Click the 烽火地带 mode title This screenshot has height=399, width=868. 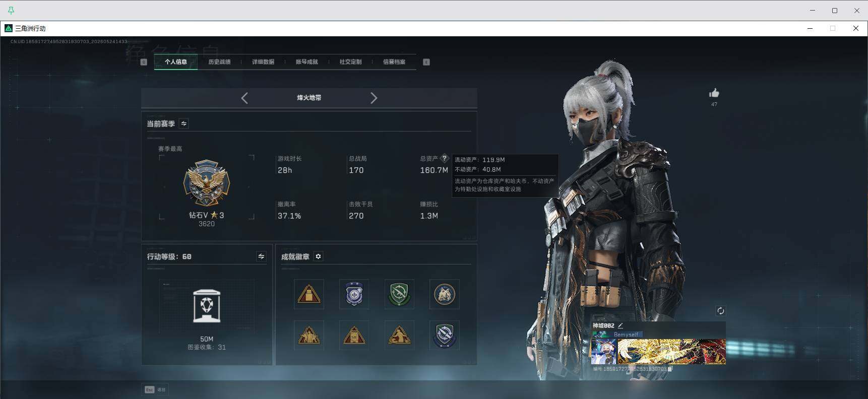(x=309, y=98)
